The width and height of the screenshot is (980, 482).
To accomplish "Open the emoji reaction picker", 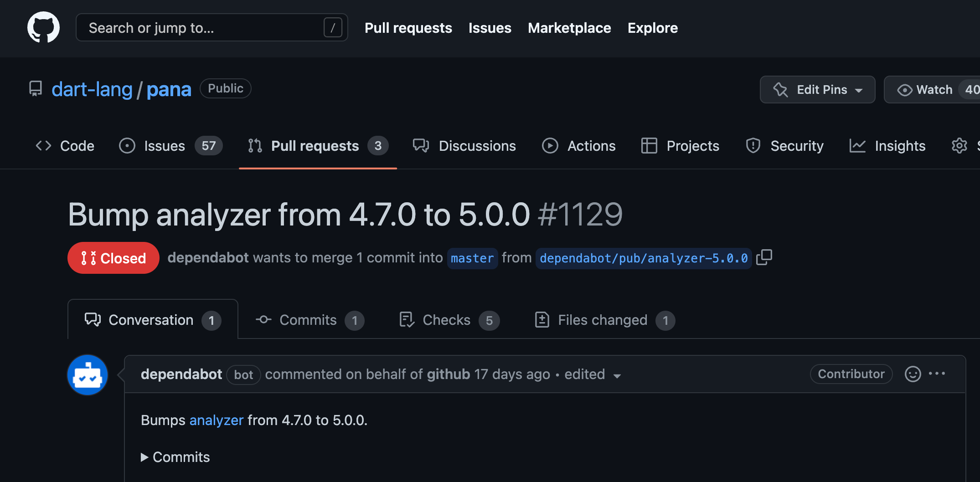I will (x=913, y=374).
